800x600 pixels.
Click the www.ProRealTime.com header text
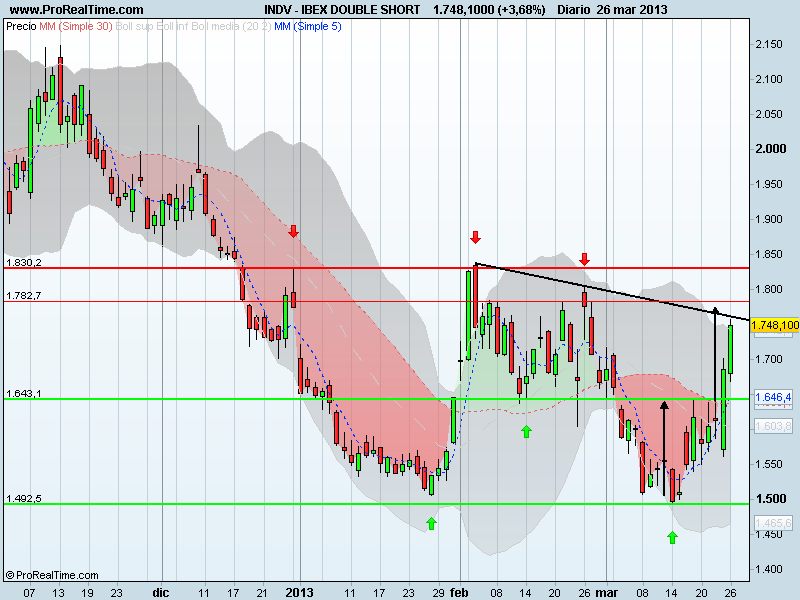click(x=77, y=9)
